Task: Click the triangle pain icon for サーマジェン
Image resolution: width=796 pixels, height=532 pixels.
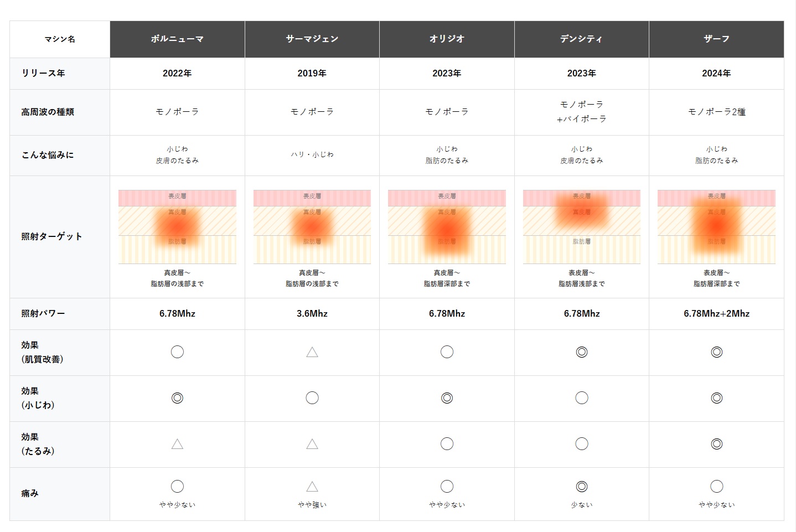Action: click(312, 487)
